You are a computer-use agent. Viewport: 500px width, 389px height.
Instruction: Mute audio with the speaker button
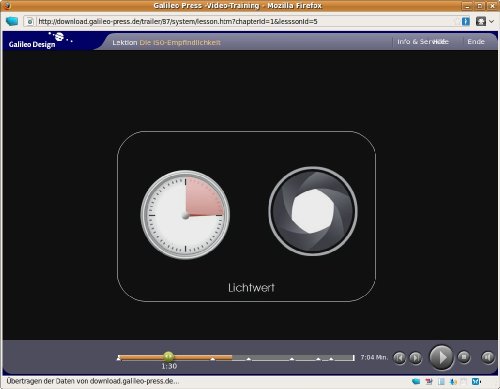pyautogui.click(x=488, y=357)
